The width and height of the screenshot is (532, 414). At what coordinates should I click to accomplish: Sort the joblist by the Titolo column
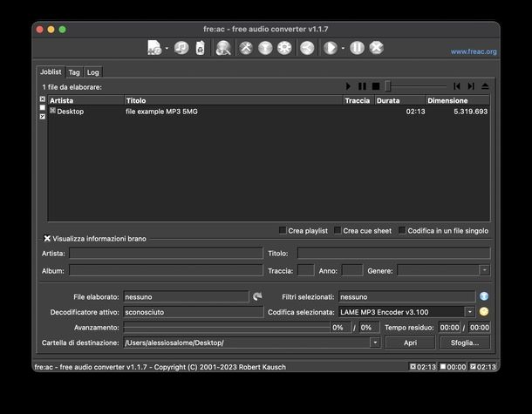(x=234, y=100)
